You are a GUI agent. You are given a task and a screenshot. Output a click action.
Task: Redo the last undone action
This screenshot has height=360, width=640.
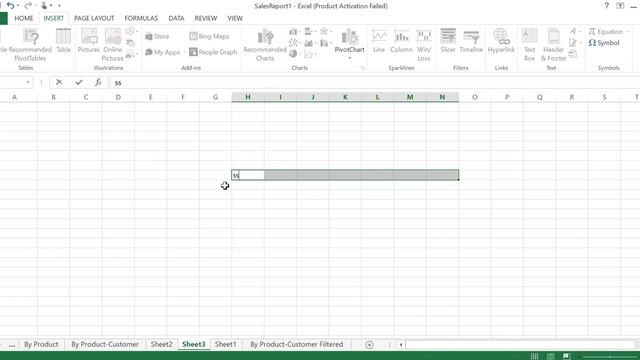coord(28,6)
